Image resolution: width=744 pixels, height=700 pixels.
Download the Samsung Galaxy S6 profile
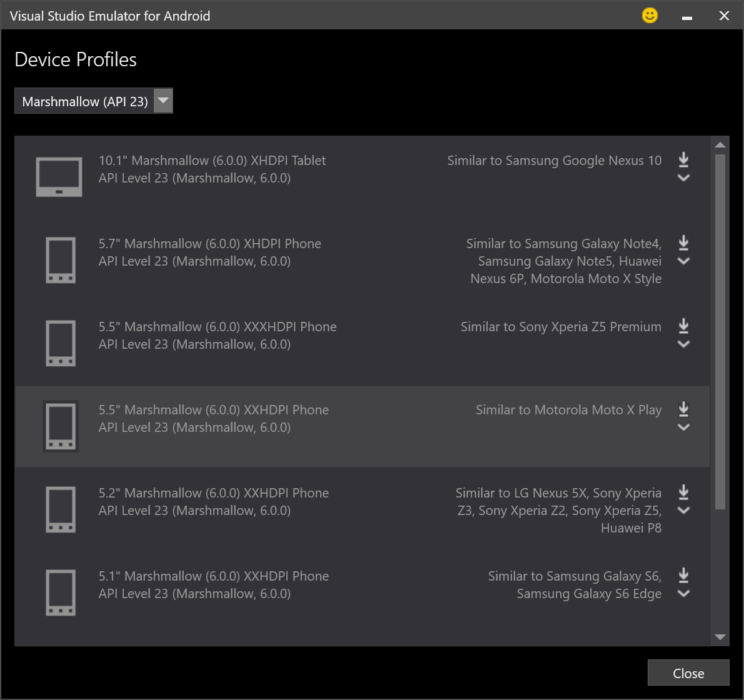pos(683,576)
